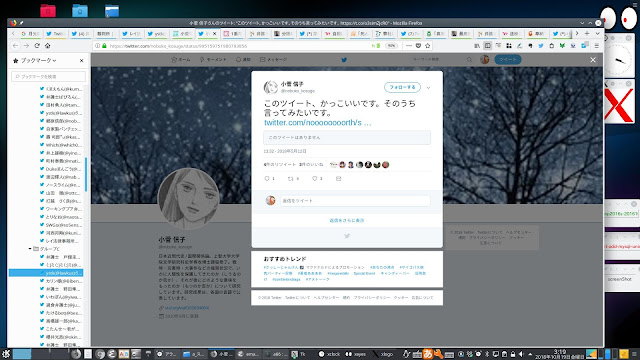This screenshot has width=640, height=360.
Task: Collapse the グループC bookmark folder
Action: tap(30, 249)
